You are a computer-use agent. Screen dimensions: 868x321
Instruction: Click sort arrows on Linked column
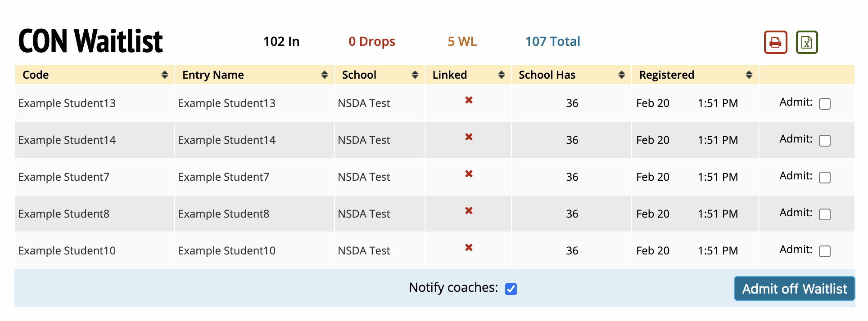point(501,75)
